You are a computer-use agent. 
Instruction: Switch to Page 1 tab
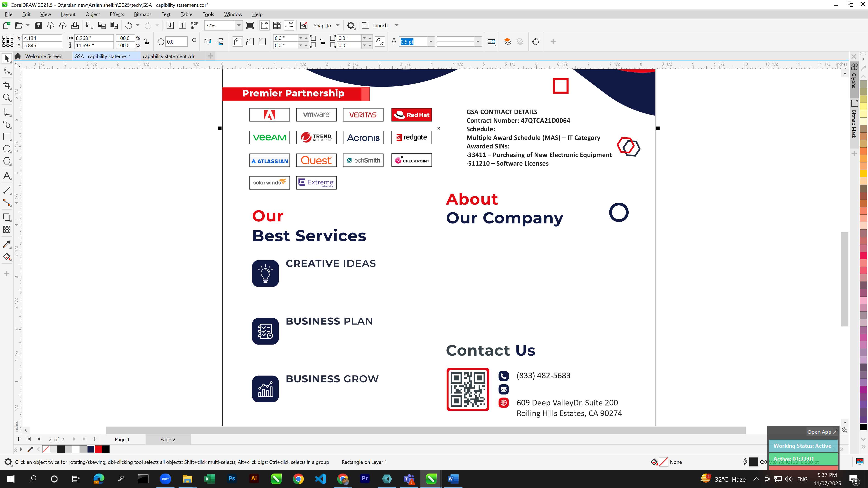tap(122, 439)
